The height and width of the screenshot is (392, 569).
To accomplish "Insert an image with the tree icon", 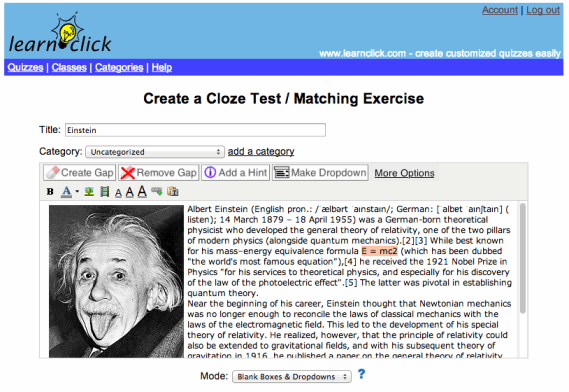I will coord(89,192).
